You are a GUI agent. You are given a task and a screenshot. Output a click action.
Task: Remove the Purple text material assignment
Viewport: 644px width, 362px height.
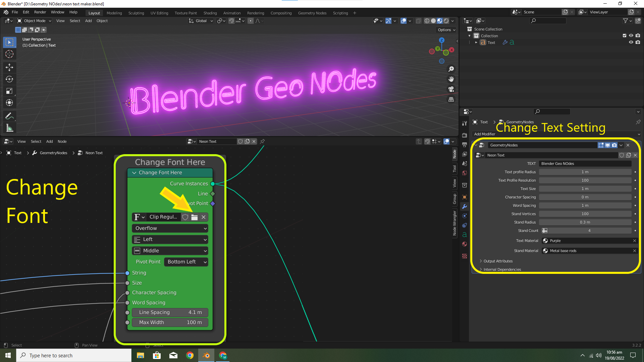click(x=635, y=241)
